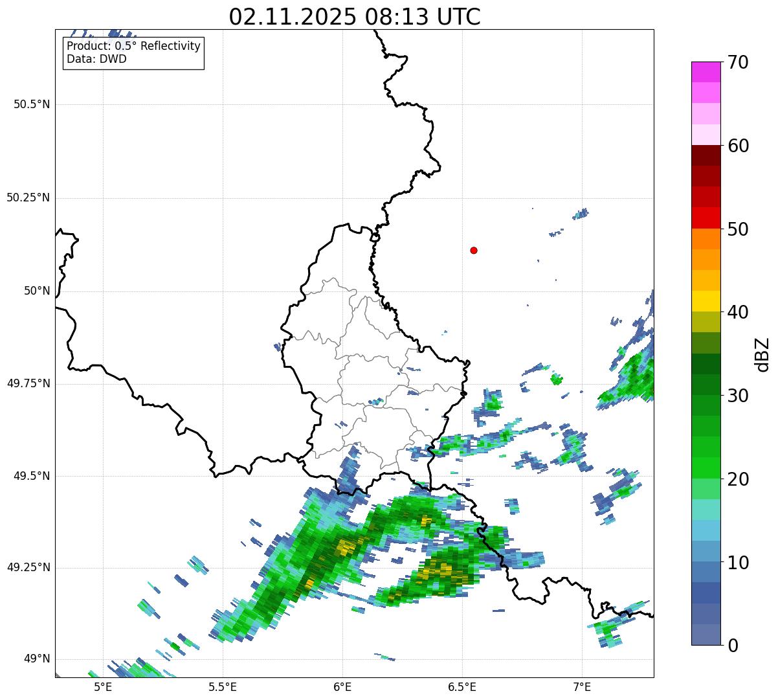Click the magenta top colorbar segment

pos(706,72)
